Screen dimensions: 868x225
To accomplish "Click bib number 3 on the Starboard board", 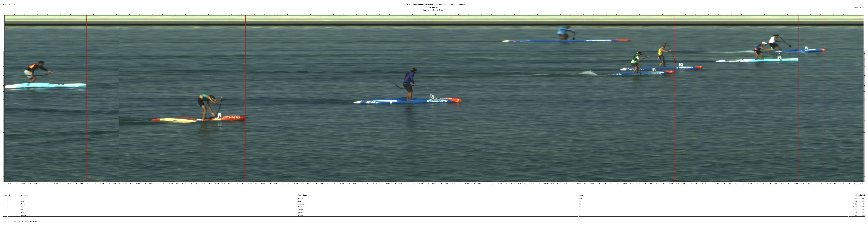I will (x=680, y=65).
